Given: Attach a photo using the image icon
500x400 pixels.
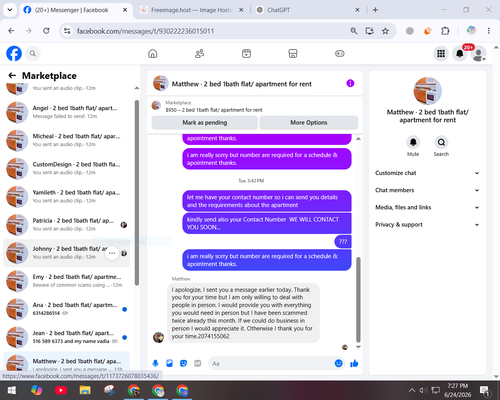Looking at the screenshot, I should coord(169,363).
